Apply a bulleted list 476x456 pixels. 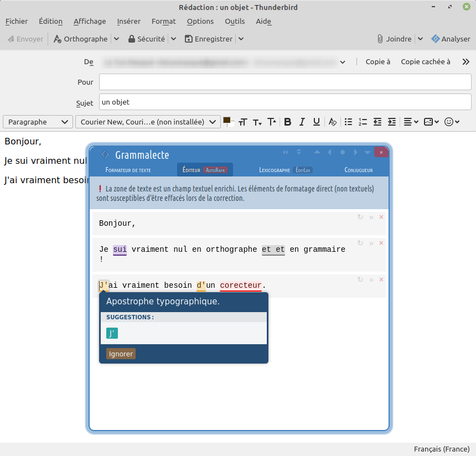tap(349, 122)
